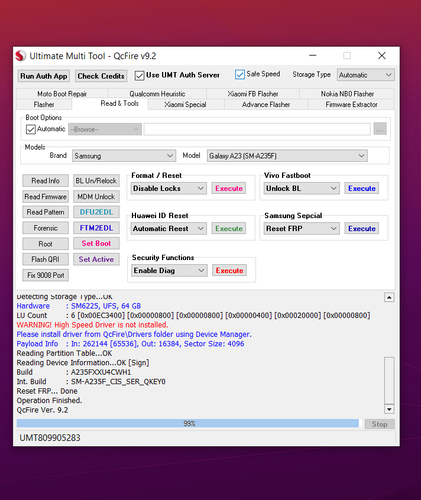Switch to the Xiaomi FB Flasher tab
This screenshot has height=500, width=421.
coord(253,94)
